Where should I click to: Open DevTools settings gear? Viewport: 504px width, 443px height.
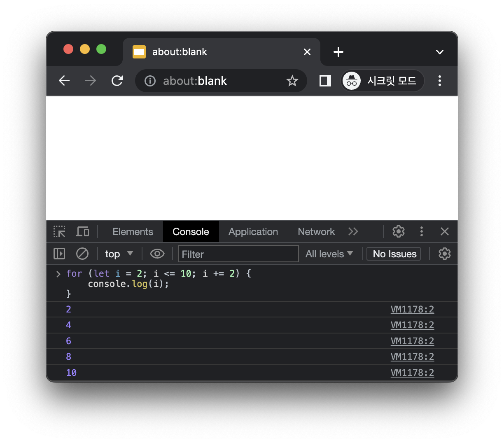pyautogui.click(x=399, y=231)
